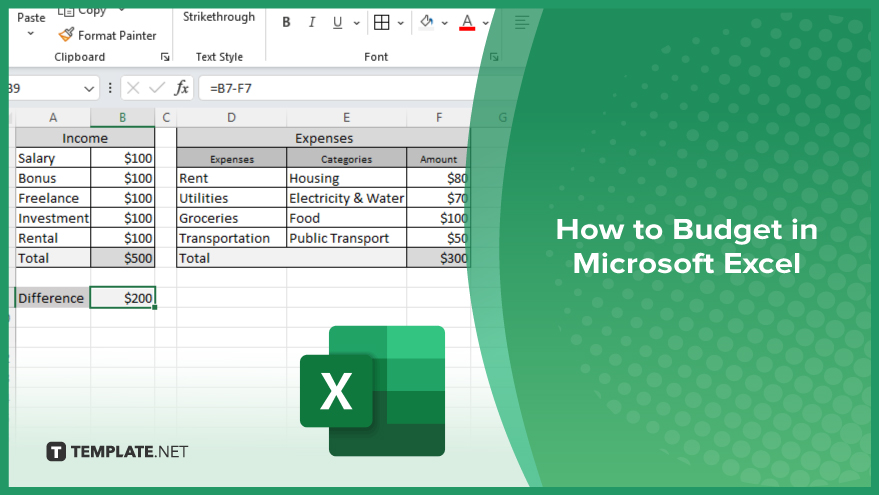Open the Borders dropdown arrow
This screenshot has height=495, width=879.
point(400,23)
